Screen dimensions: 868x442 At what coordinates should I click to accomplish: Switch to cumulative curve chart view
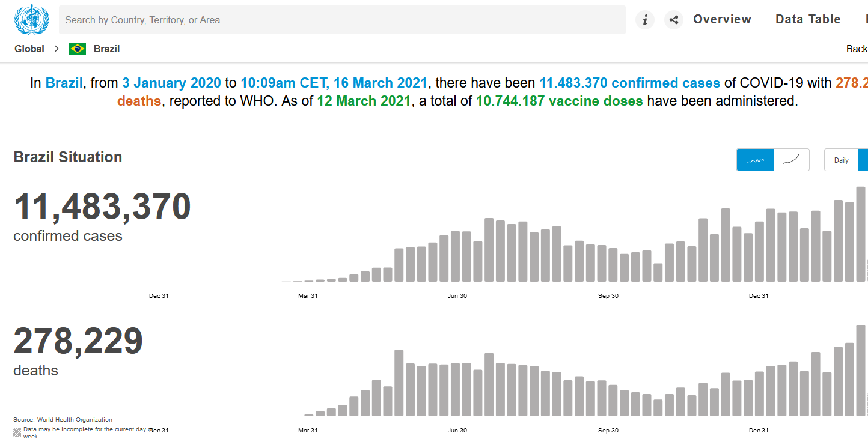pos(791,160)
